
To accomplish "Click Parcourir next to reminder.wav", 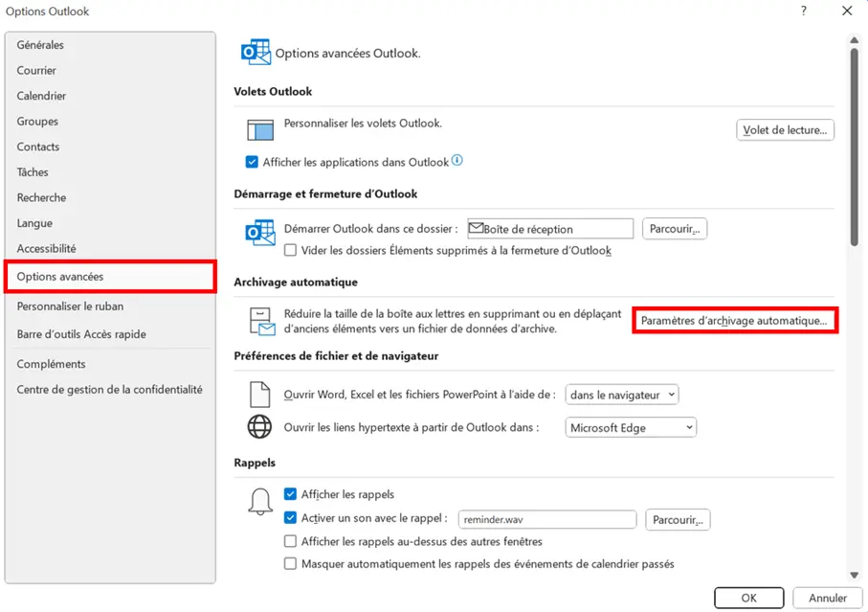I will [x=678, y=520].
